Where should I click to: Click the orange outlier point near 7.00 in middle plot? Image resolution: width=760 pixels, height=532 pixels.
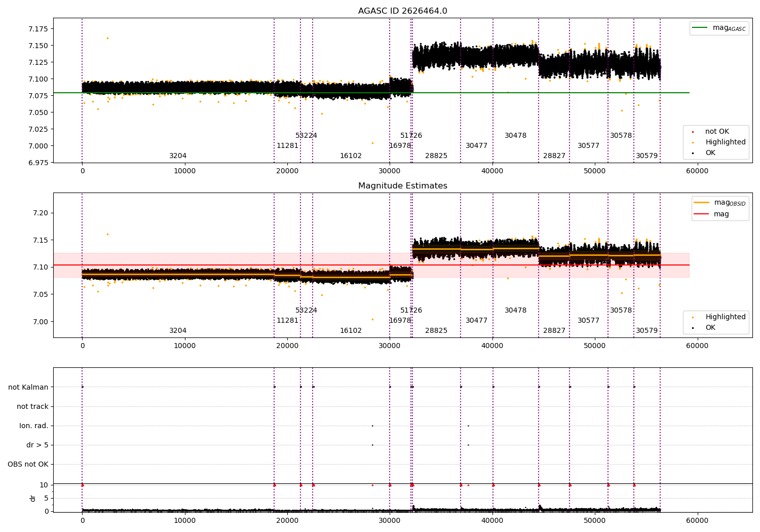[372, 319]
